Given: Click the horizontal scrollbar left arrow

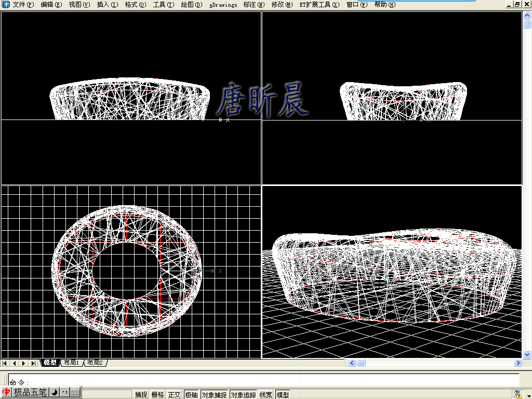Looking at the screenshot, I should tap(352, 363).
